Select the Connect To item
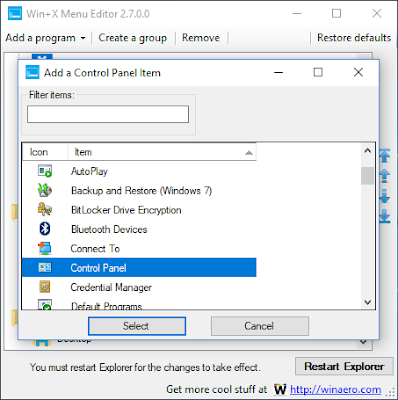 point(139,248)
